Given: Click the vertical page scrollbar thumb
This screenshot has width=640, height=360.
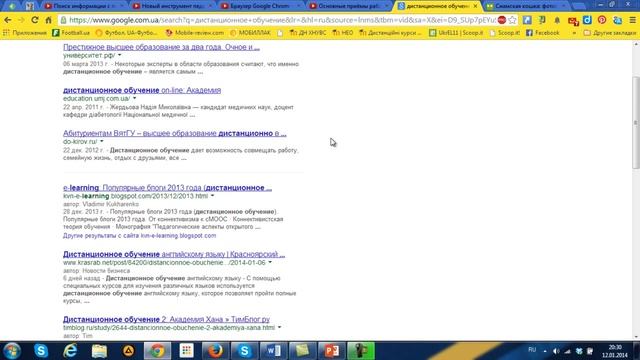Looking at the screenshot, I should click(636, 122).
